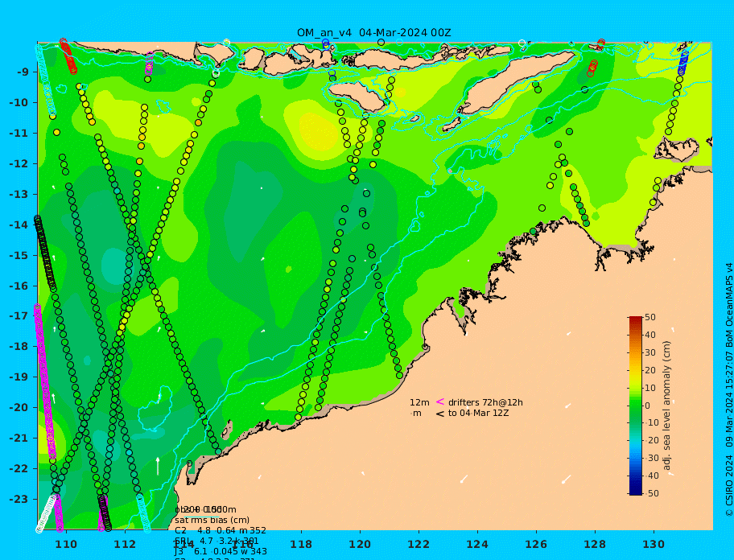Click the 'sat rms bias (cm)' heading
Viewport: 734px width, 560px height.
click(x=212, y=520)
